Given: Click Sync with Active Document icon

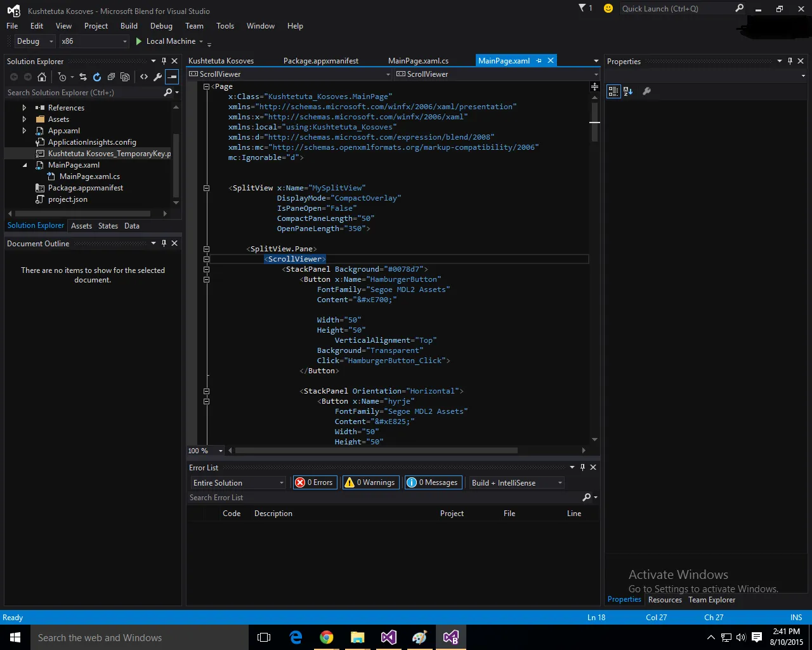Looking at the screenshot, I should tap(83, 77).
